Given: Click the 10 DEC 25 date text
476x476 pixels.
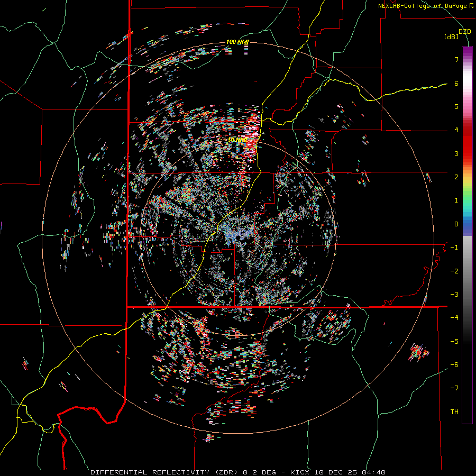Looking at the screenshot, I should pos(337,472).
